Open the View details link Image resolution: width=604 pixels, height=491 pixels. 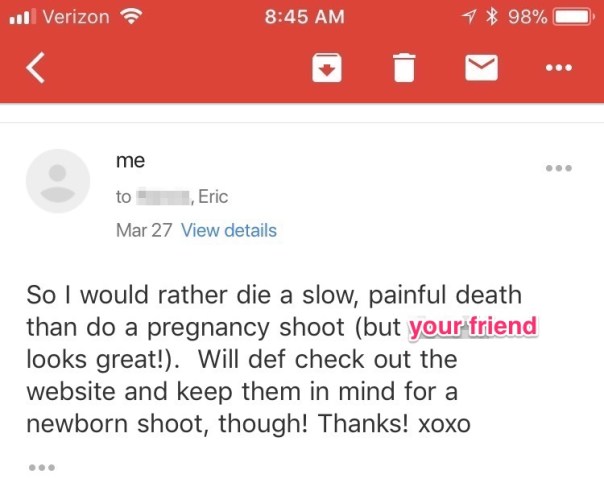pyautogui.click(x=229, y=231)
